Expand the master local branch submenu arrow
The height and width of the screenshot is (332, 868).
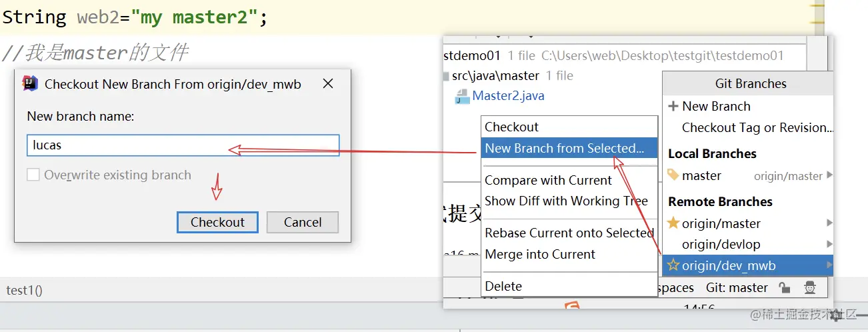829,175
